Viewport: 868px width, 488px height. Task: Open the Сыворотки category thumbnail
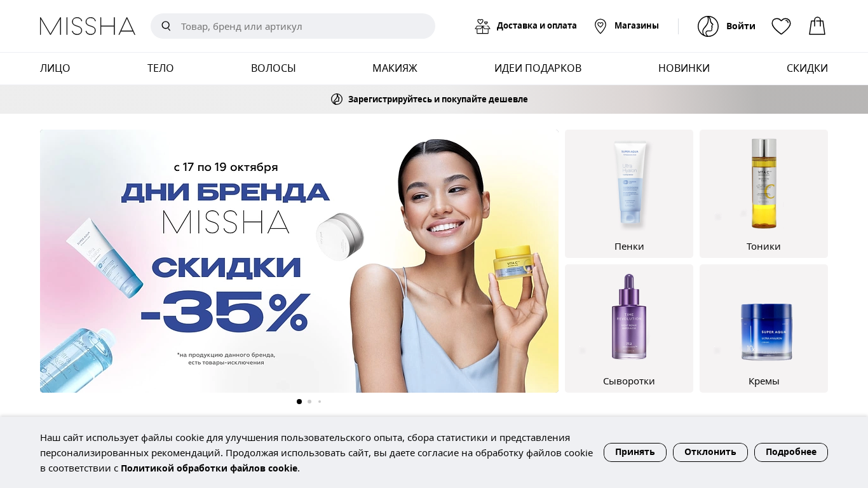(629, 329)
